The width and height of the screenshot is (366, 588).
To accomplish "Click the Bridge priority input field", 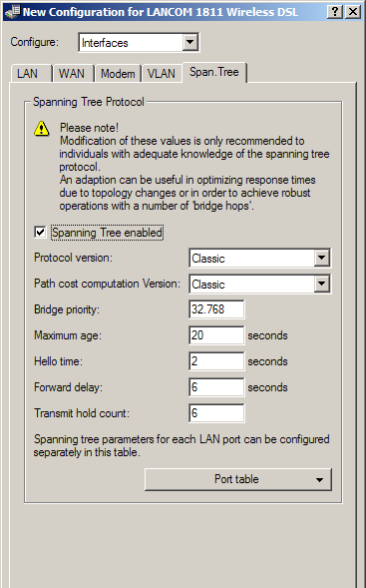I will pyautogui.click(x=216, y=309).
